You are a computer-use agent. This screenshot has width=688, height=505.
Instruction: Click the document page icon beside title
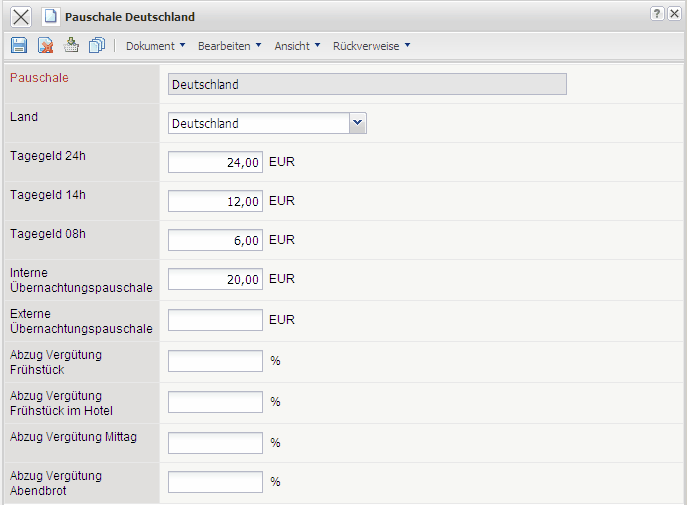coord(50,16)
